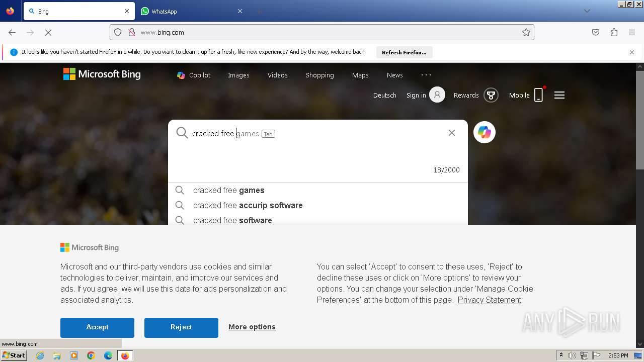
Task: Open Copilot from Bing navigation
Action: 194,75
